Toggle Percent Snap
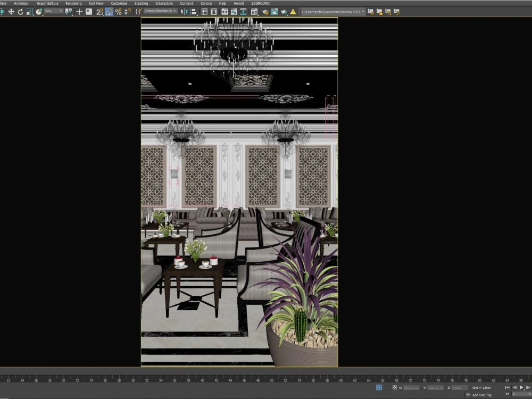The height and width of the screenshot is (399, 532). tap(118, 12)
